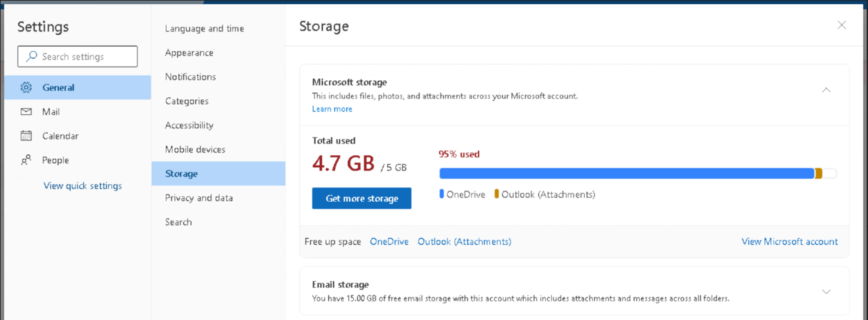Close the Settings dialog with X
Screen dimensions: 868x320
(841, 25)
